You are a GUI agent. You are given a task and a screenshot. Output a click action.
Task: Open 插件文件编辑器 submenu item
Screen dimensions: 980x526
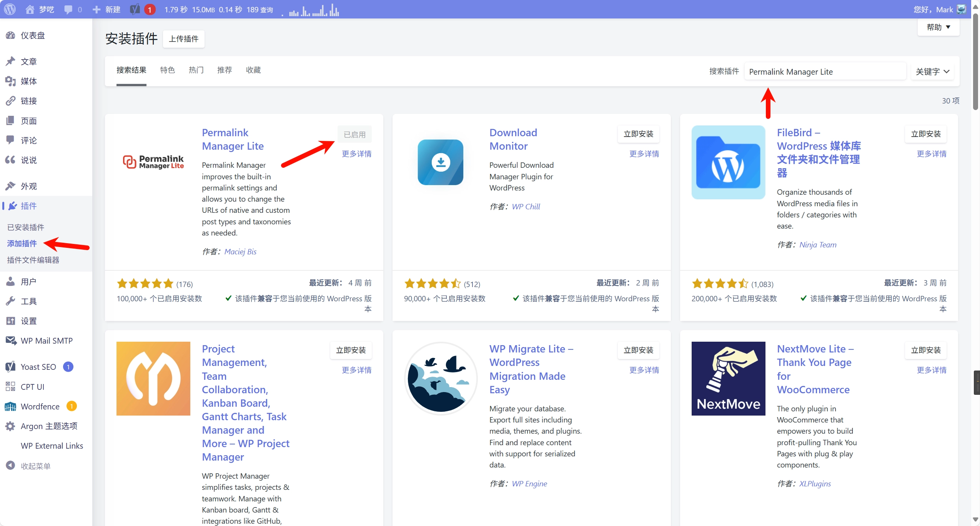point(33,260)
